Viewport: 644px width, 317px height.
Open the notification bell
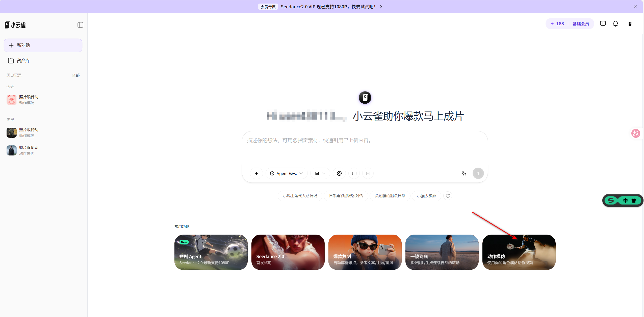pyautogui.click(x=615, y=24)
